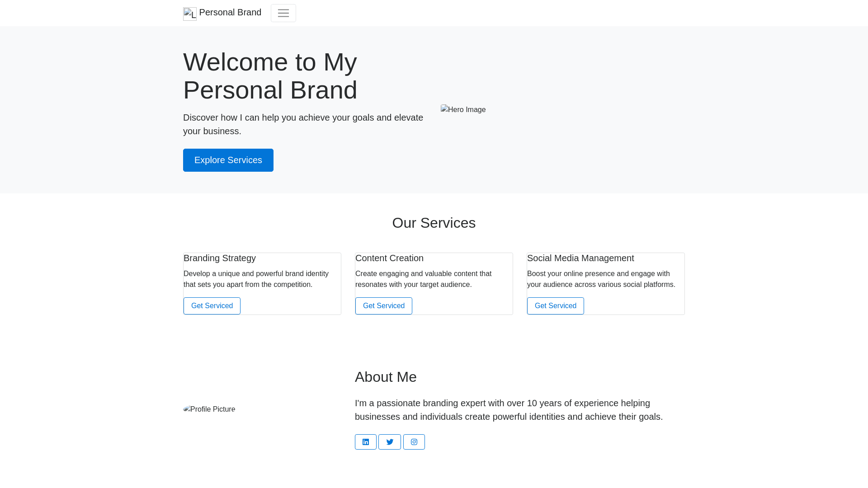Get Serviced for Branding Strategy
868x488 pixels.
(x=212, y=306)
